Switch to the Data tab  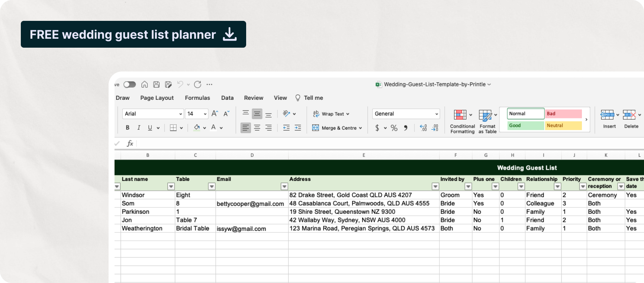227,98
